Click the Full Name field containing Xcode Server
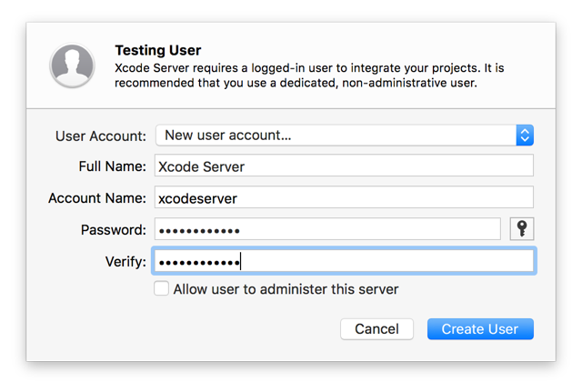This screenshot has width=582, height=392. [x=343, y=166]
